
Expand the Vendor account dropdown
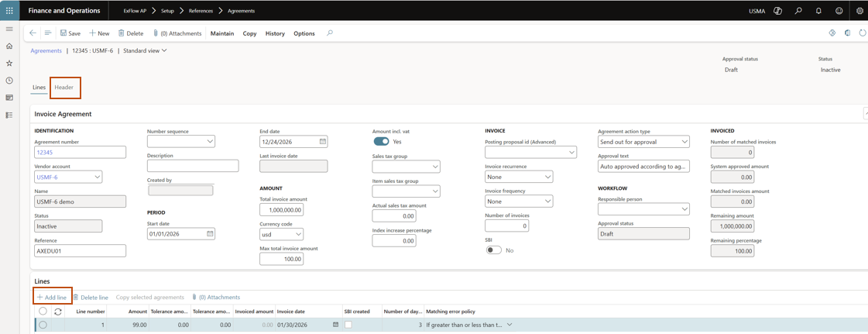coord(98,177)
